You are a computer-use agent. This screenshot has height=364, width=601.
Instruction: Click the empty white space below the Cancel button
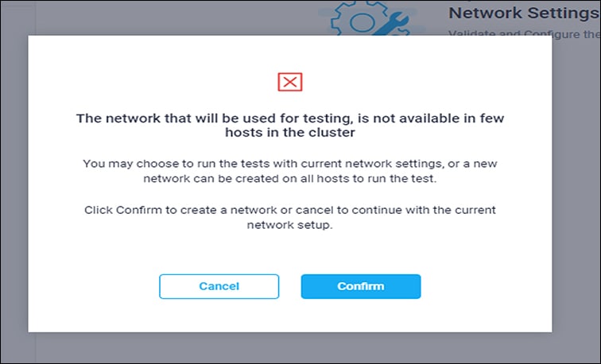point(219,316)
